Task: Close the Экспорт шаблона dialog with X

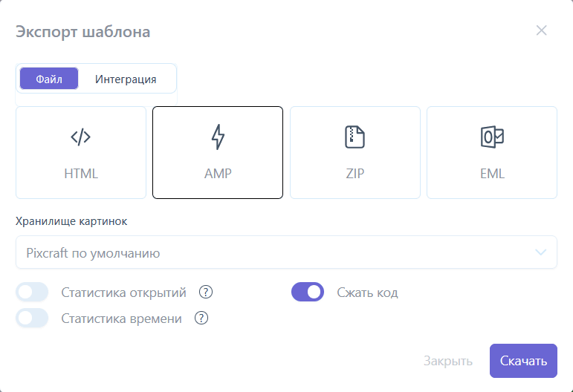Action: [541, 30]
